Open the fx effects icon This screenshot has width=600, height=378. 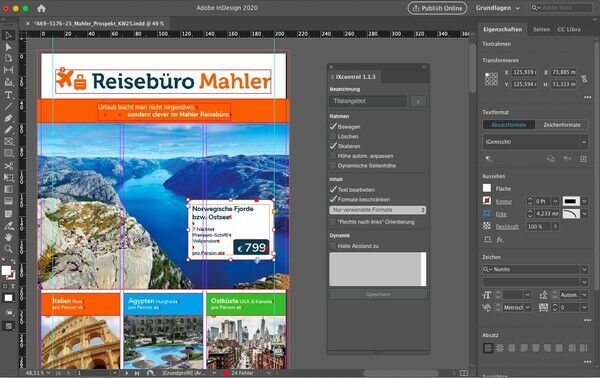500,240
